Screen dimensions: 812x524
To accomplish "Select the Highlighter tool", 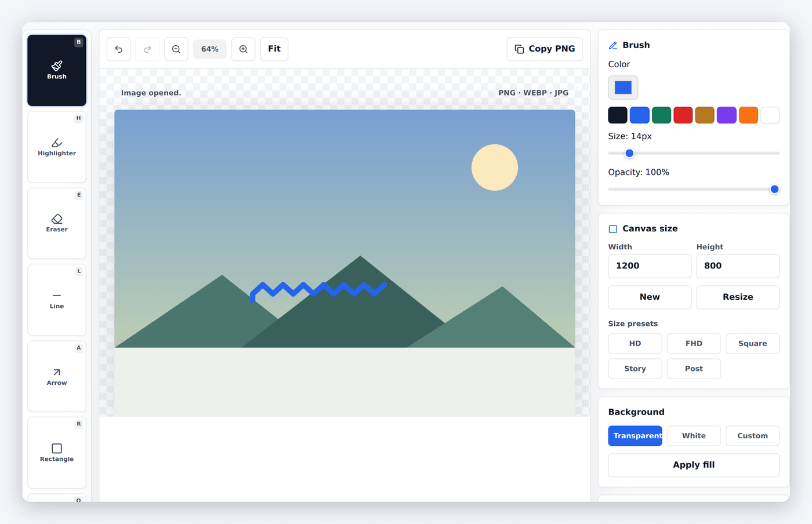I will pyautogui.click(x=57, y=147).
